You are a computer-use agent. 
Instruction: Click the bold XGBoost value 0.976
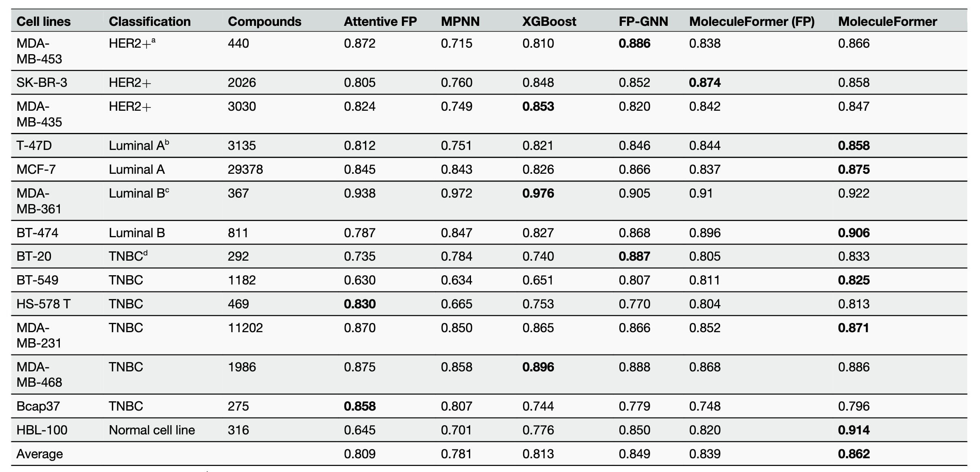538,193
